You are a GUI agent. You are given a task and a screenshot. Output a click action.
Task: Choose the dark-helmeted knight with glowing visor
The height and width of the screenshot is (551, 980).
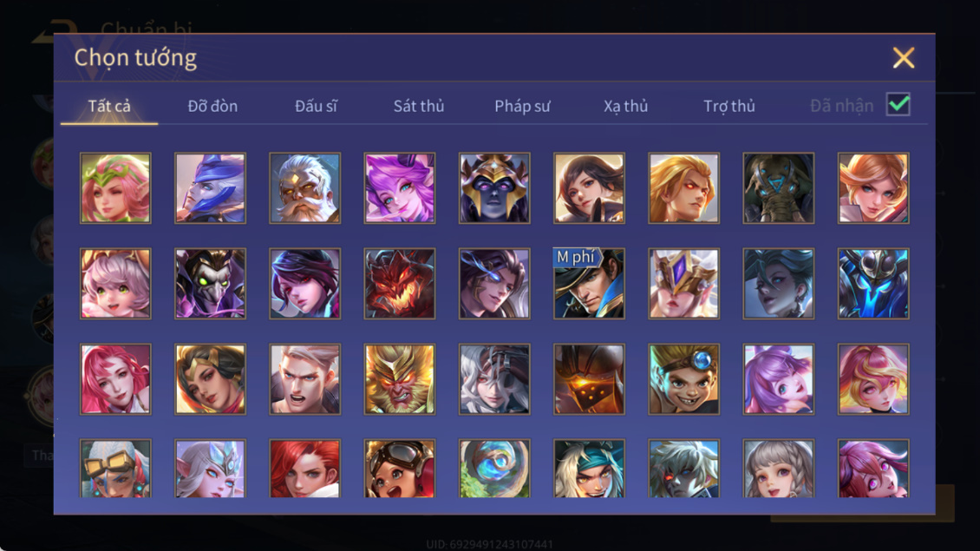590,379
